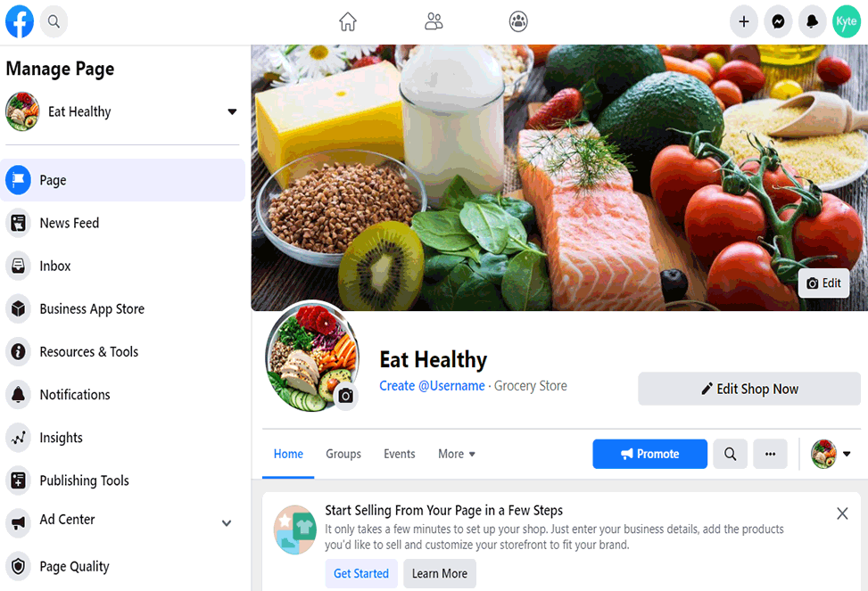
Task: Open the Messenger icon in top bar
Action: [778, 21]
